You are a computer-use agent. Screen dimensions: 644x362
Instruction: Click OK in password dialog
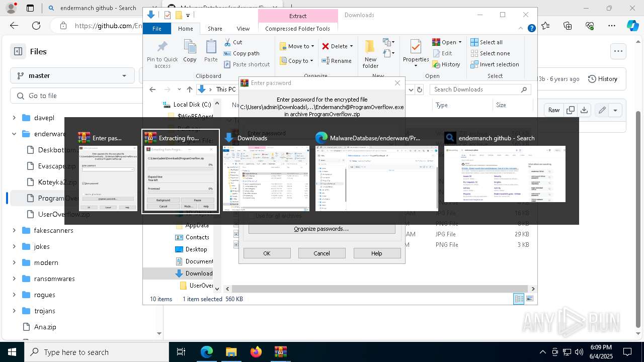click(267, 253)
